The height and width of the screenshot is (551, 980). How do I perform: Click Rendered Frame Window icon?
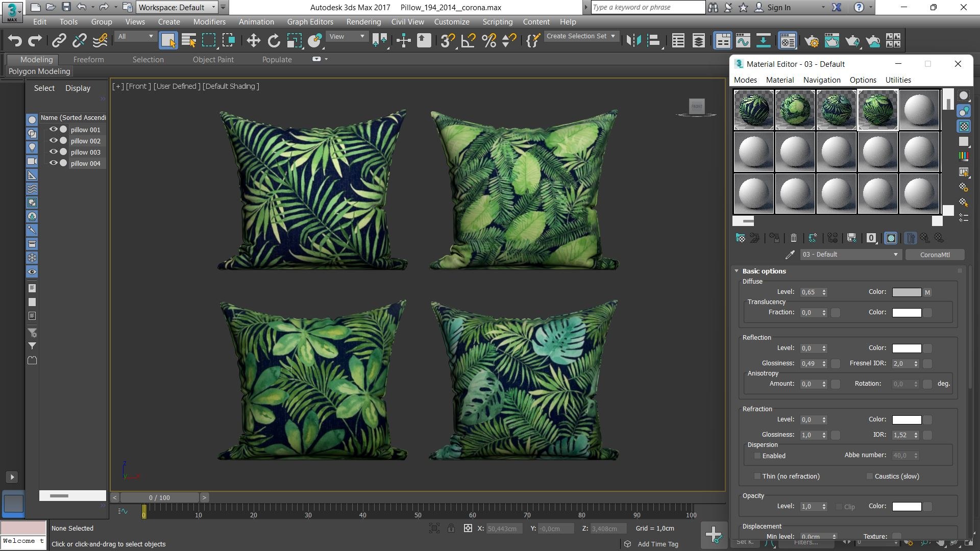coord(832,41)
